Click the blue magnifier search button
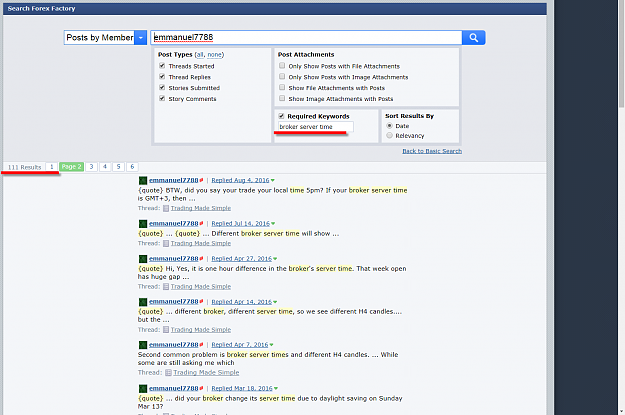Viewport: 625px width, 415px height. [x=474, y=37]
